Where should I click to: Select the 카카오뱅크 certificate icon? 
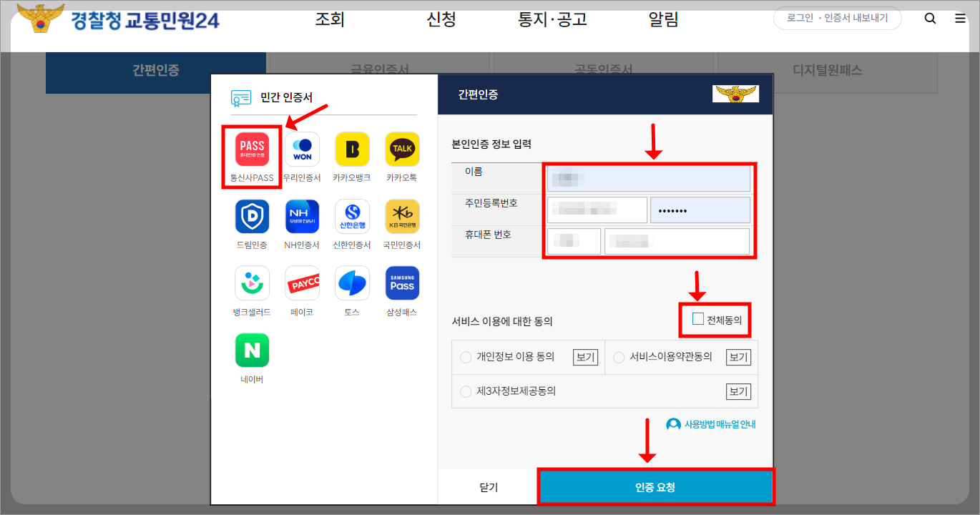[x=351, y=150]
